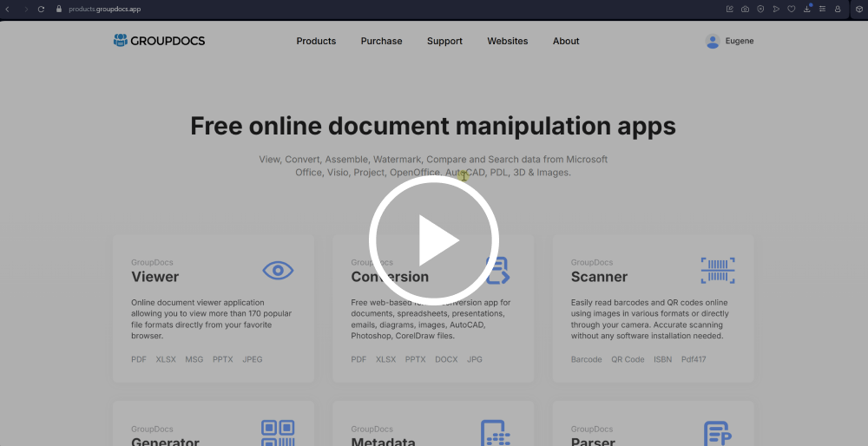Select Barcode tag in Scanner card
This screenshot has height=446, width=868.
point(586,359)
